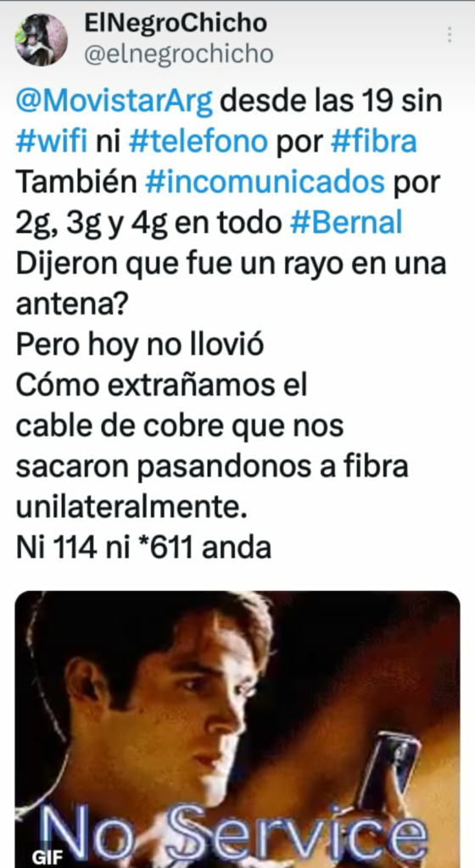Click the text "cable de cobre que nos"
This screenshot has width=475, height=868.
click(180, 426)
